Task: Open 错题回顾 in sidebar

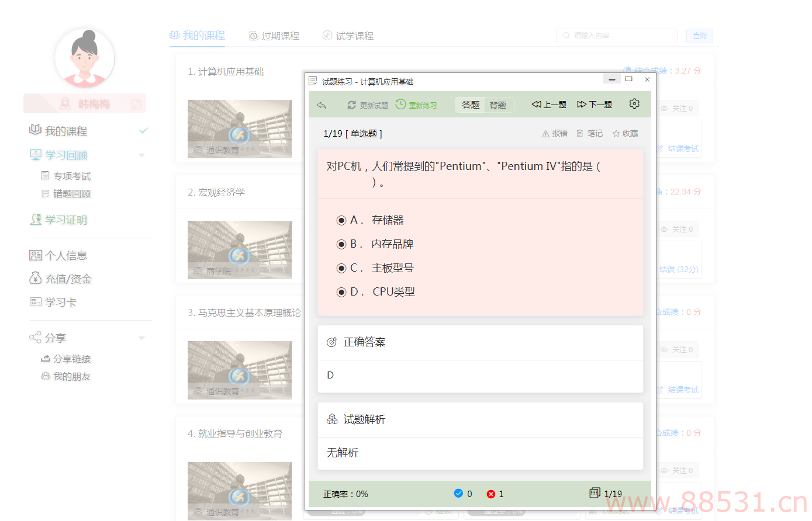Action: point(66,194)
